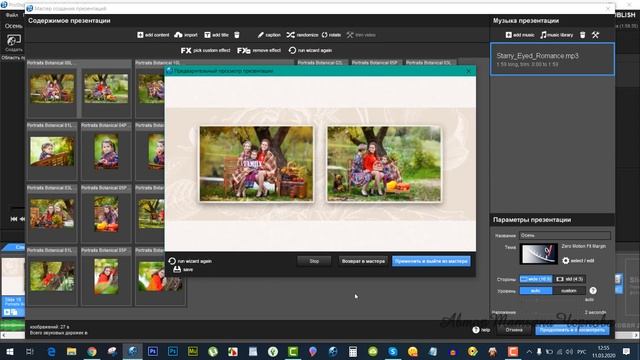640x360 pixels.
Task: Click the theme preview thumbnail
Action: click(x=538, y=253)
